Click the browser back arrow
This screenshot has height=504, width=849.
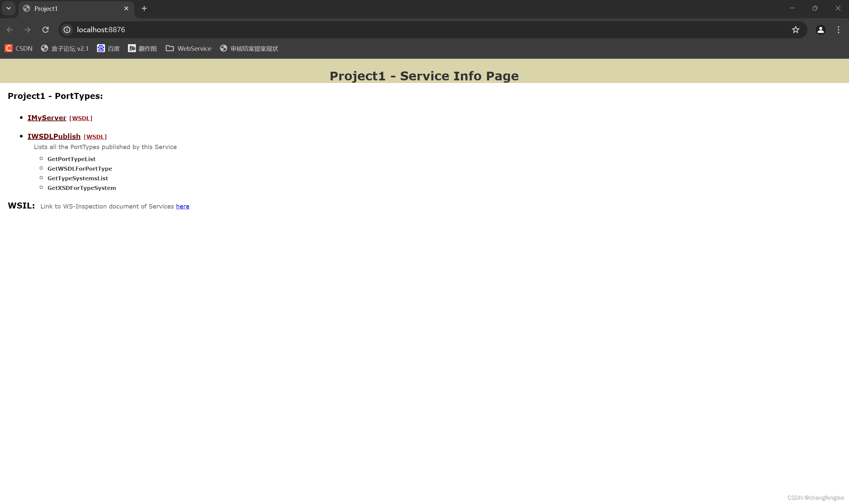[10, 30]
